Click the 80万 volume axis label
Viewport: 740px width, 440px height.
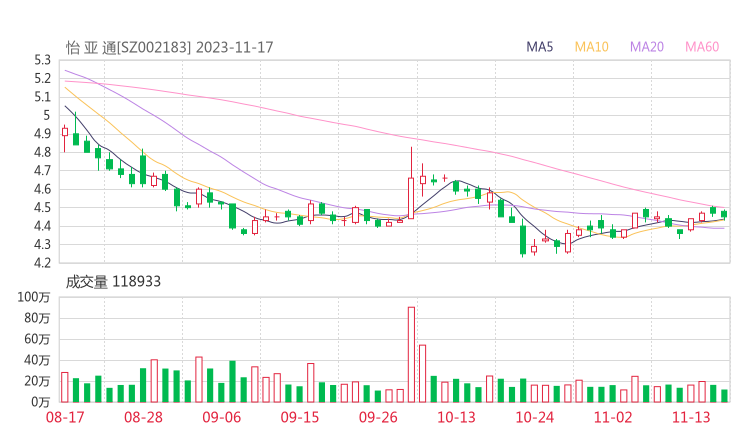point(37,318)
